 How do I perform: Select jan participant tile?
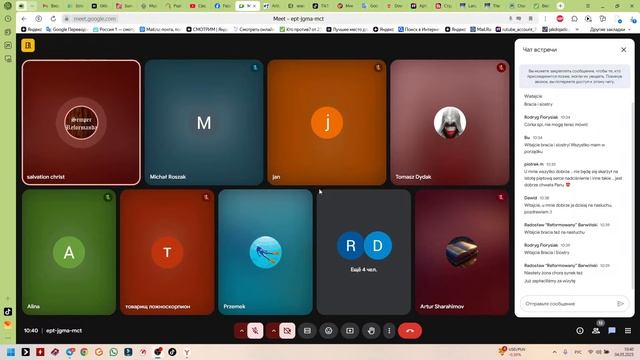[x=327, y=122]
